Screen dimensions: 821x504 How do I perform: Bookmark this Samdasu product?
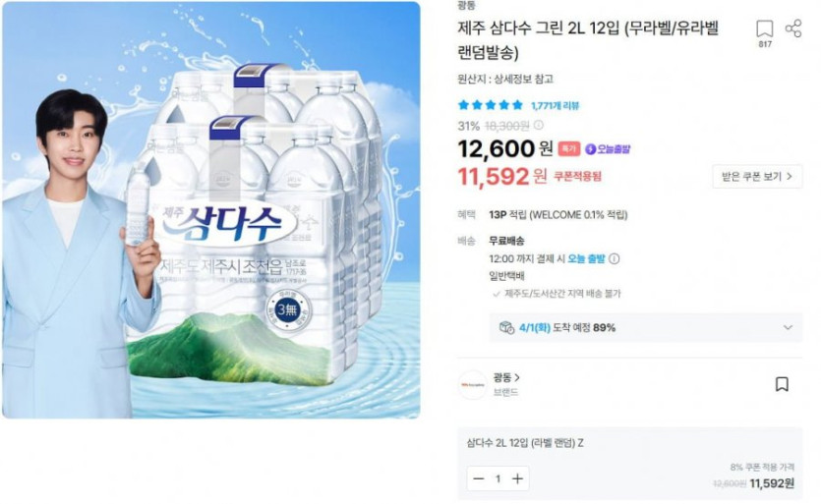(x=764, y=29)
